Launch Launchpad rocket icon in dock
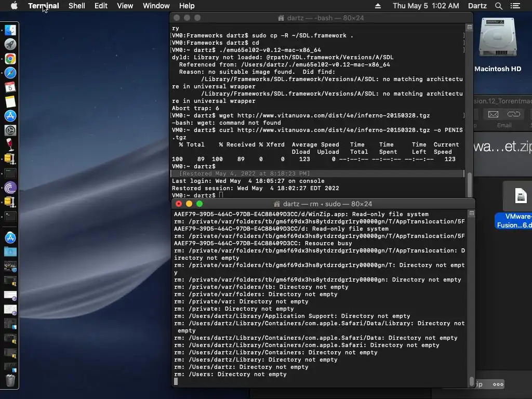The width and height of the screenshot is (532, 399). 10,45
